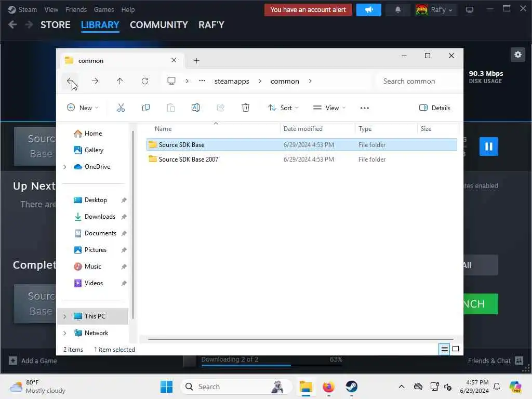Click steamapps in the address breadcrumb
Screen dimensions: 532x399
tap(232, 81)
